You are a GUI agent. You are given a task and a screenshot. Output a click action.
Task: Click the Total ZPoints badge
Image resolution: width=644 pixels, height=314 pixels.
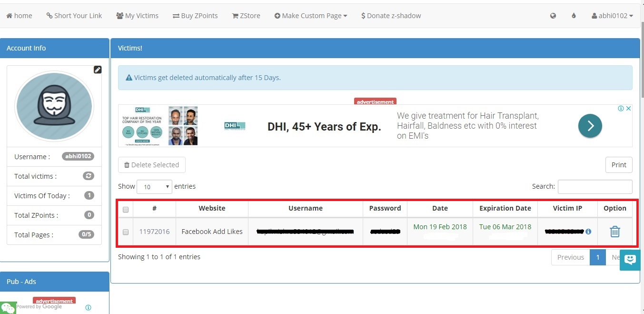tap(89, 215)
